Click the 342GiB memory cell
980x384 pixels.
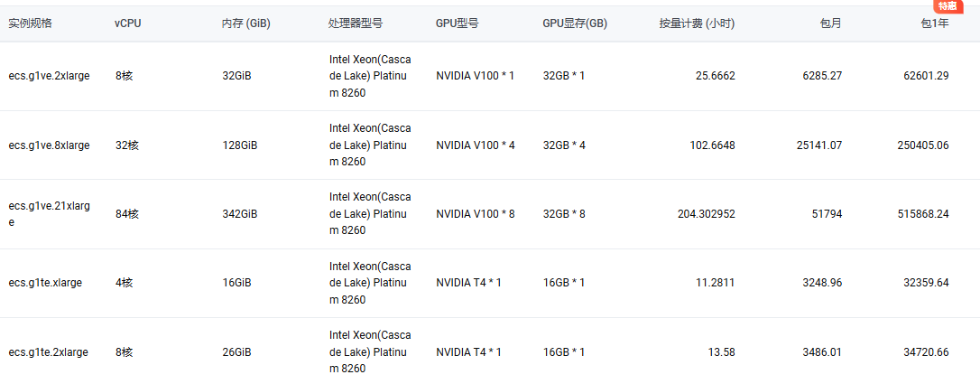pyautogui.click(x=240, y=214)
